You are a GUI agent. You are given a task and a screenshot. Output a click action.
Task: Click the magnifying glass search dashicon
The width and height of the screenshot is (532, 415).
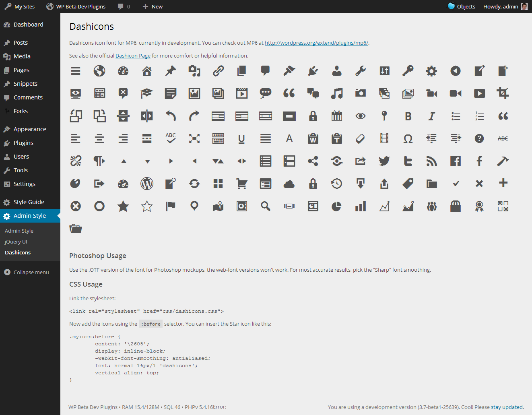pyautogui.click(x=266, y=206)
